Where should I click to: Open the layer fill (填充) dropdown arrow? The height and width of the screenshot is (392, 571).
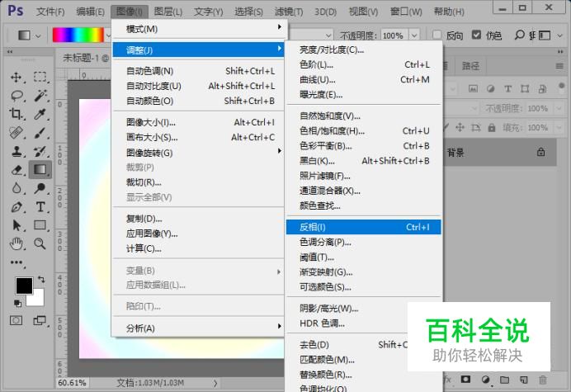click(559, 128)
